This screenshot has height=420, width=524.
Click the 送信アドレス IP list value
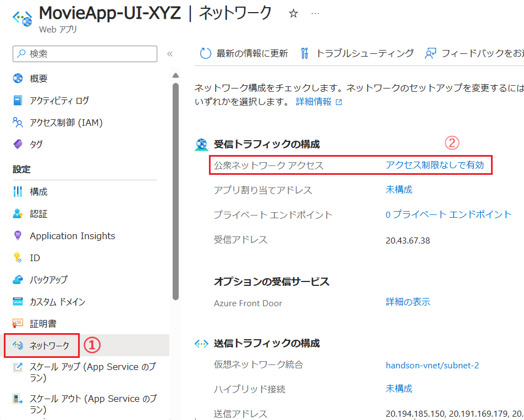click(455, 413)
